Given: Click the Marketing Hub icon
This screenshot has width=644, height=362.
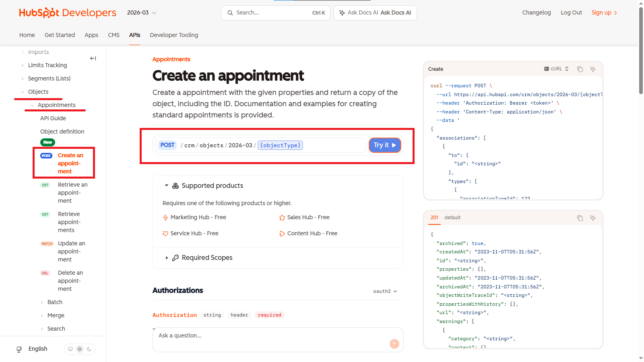Looking at the screenshot, I should 165,218.
